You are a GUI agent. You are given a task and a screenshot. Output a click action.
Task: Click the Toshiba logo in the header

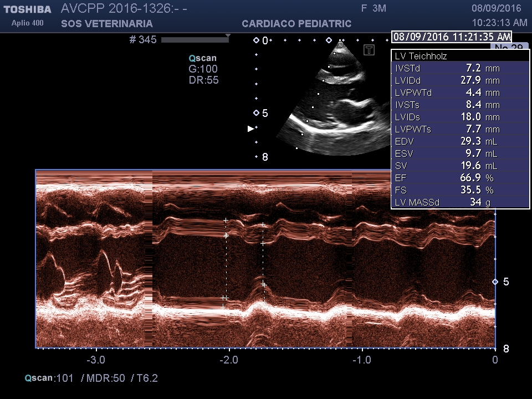click(27, 9)
